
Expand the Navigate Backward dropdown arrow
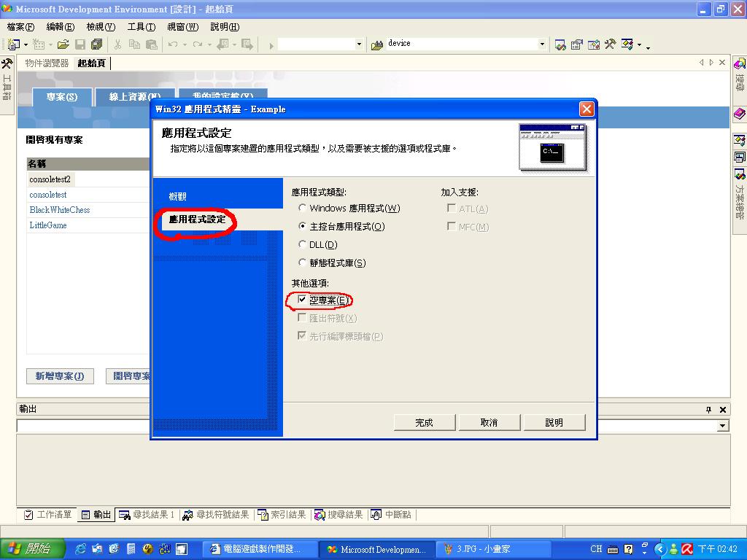pyautogui.click(x=234, y=44)
